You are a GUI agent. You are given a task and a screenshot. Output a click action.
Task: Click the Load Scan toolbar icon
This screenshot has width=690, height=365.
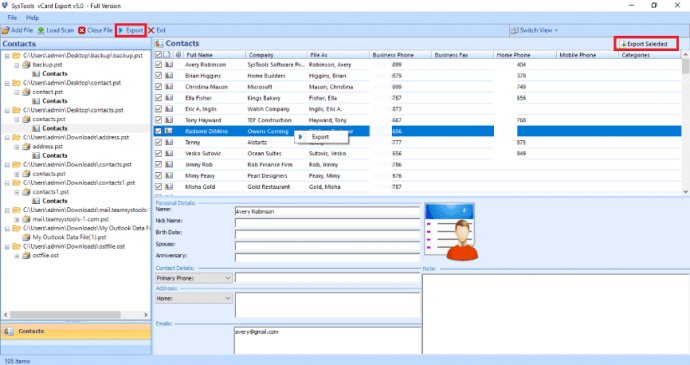point(41,30)
